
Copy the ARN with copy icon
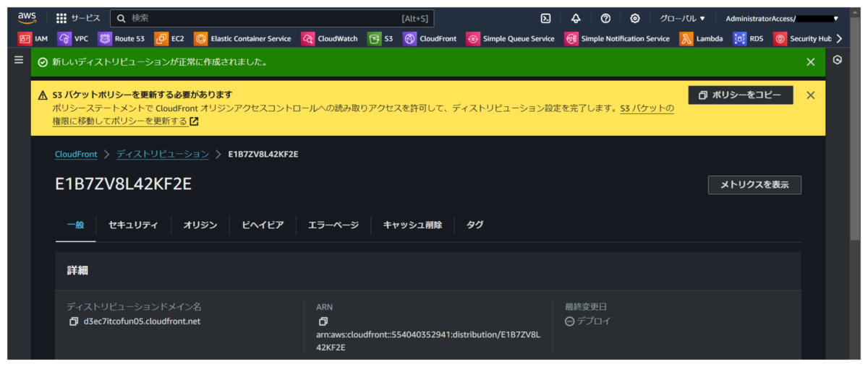click(323, 321)
